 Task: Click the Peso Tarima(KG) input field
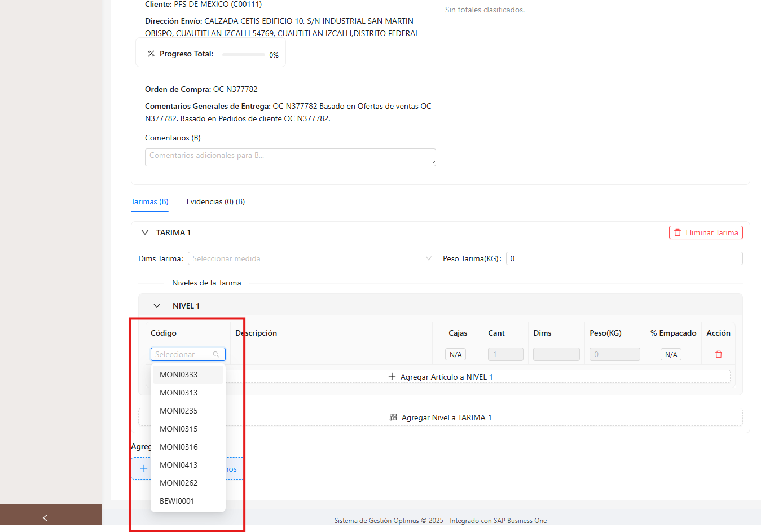[624, 258]
